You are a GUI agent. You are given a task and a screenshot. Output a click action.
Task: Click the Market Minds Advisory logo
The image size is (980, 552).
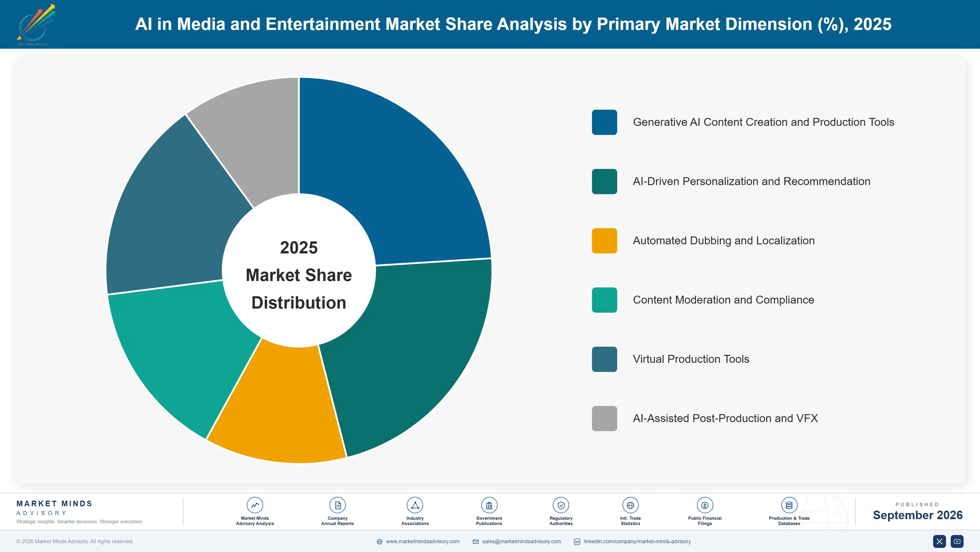tap(36, 25)
